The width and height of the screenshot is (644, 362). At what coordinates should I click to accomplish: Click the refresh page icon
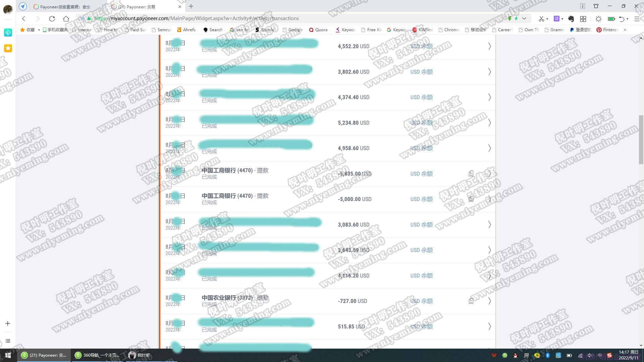[52, 18]
